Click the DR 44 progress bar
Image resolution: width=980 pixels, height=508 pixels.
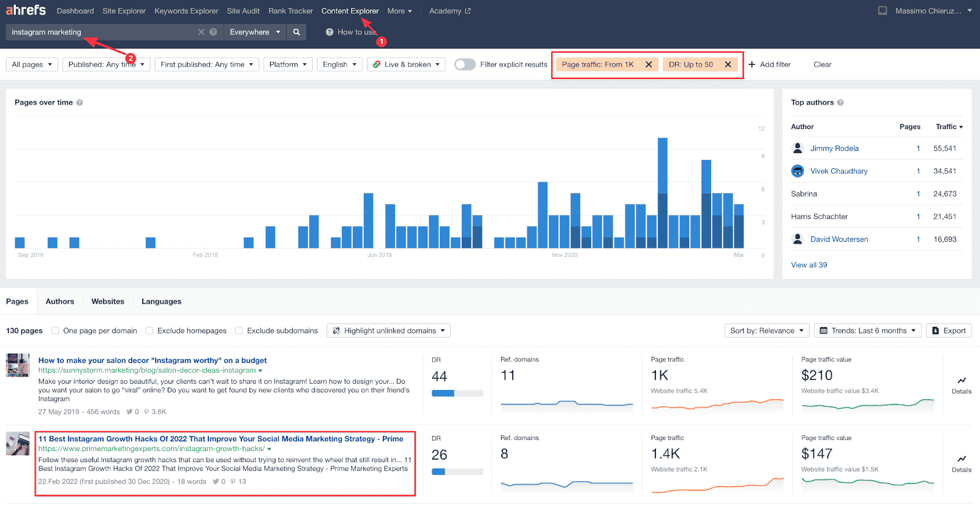[x=457, y=393]
